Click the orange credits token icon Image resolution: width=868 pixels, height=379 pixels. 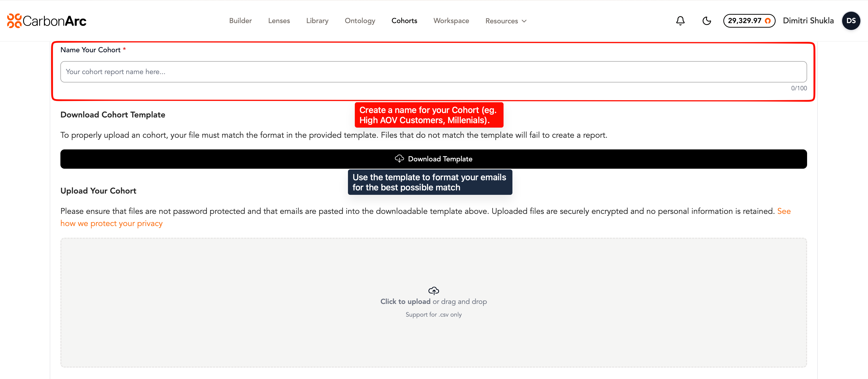point(767,21)
